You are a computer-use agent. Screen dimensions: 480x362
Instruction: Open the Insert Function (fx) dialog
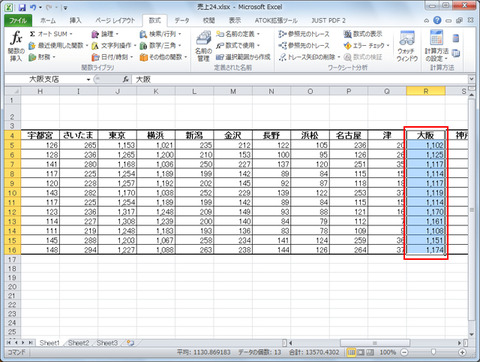click(16, 46)
